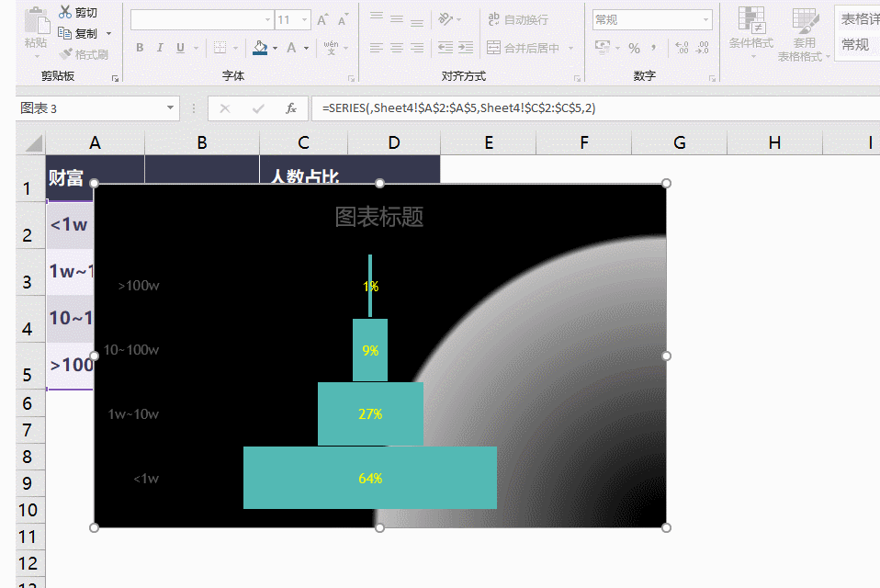The height and width of the screenshot is (588, 880).
Task: Increase indent
Action: click(466, 48)
